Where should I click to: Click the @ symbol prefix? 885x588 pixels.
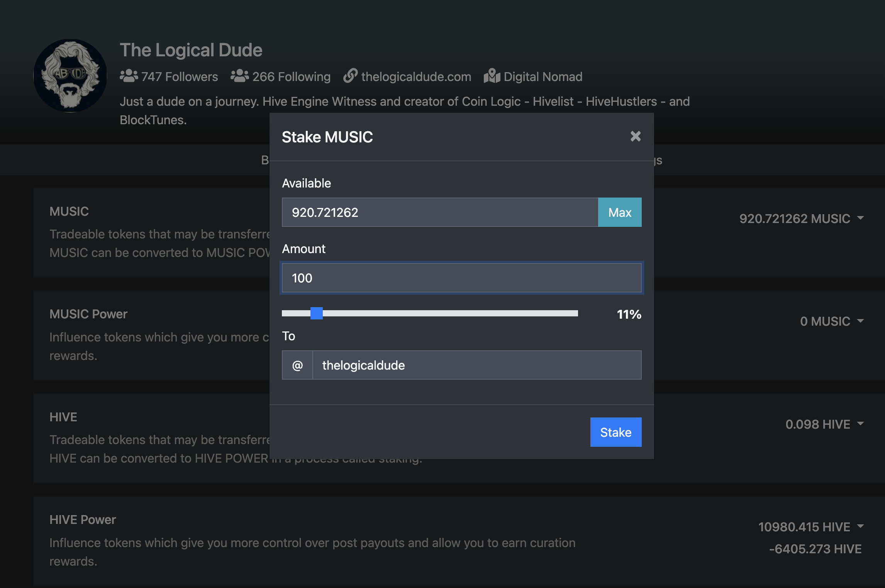[x=297, y=365]
